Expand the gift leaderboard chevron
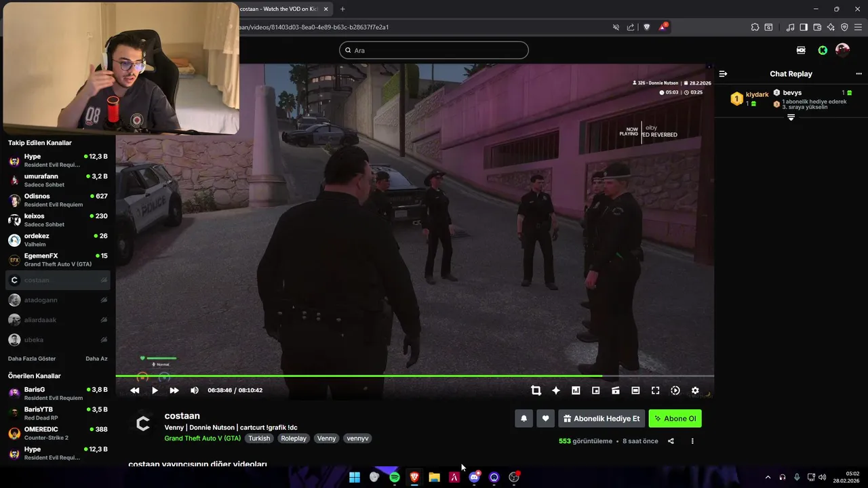The width and height of the screenshot is (868, 488). 791,117
